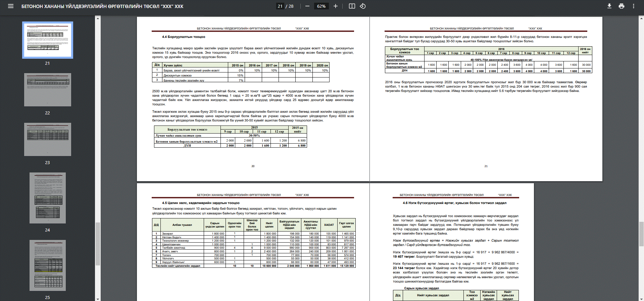Click table cell 'Дискаунтын хэмжээ'
The width and height of the screenshot is (644, 301).
(195, 76)
